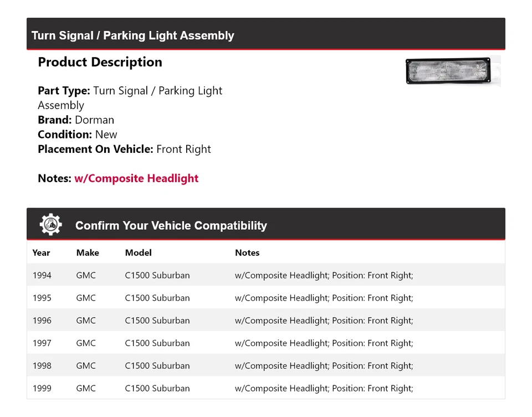Click the red w/Composite Headlight note
Viewport: 532px width, 417px height.
pos(136,178)
